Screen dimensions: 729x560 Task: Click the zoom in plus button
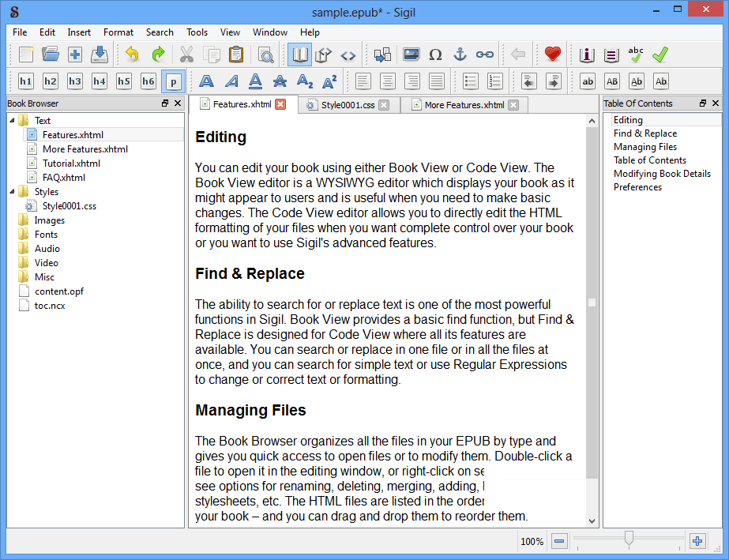pos(697,541)
